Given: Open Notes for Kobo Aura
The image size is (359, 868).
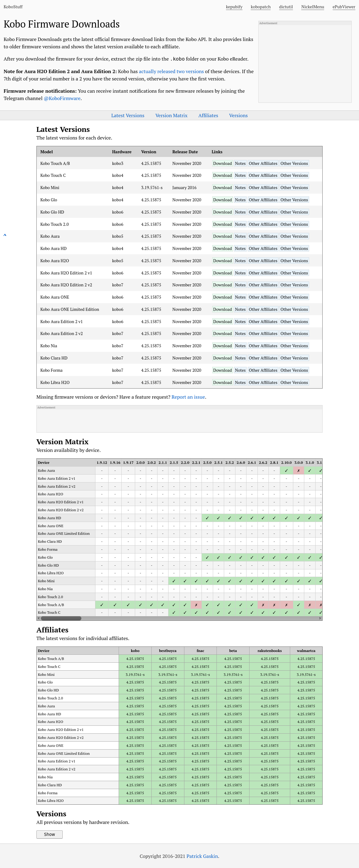Looking at the screenshot, I should coord(240,236).
